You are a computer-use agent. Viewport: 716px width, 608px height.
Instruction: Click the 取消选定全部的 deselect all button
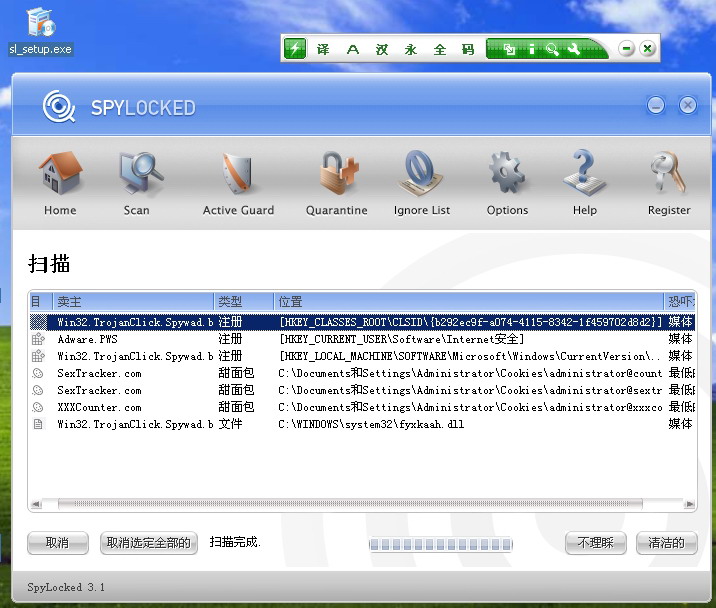click(149, 543)
